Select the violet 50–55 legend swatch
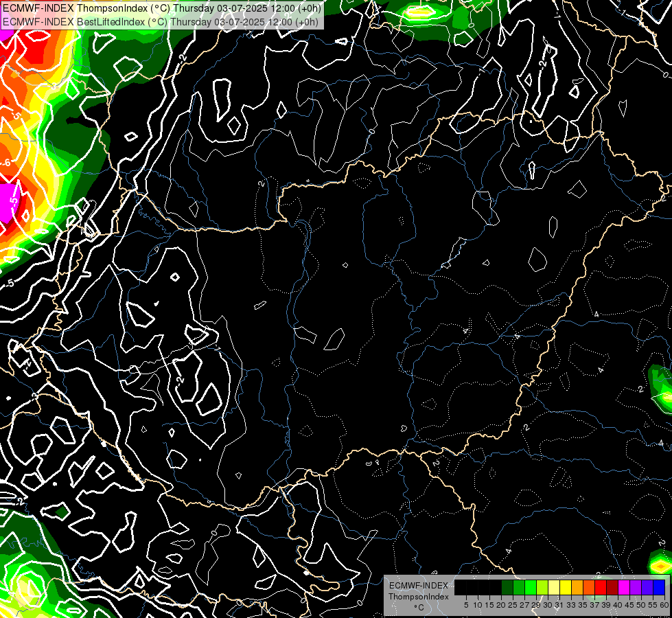The height and width of the screenshot is (618, 672). click(x=647, y=587)
